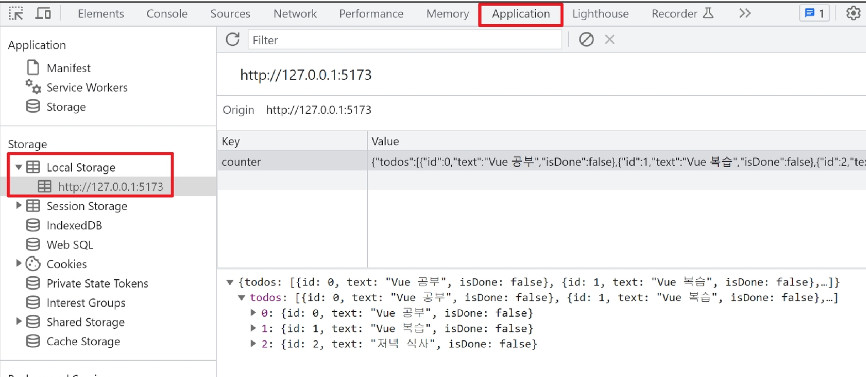Select the counter key cell
The width and height of the screenshot is (866, 377).
(292, 162)
